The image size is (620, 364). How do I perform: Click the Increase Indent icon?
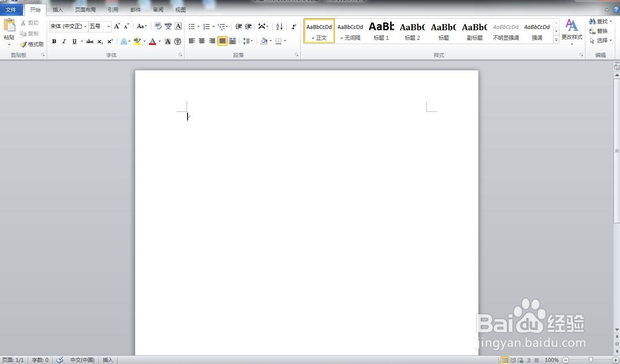pos(248,26)
